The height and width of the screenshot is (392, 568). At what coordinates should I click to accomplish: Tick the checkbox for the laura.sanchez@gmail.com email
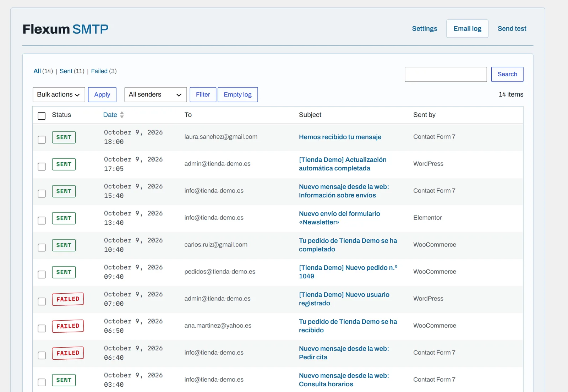pos(42,140)
